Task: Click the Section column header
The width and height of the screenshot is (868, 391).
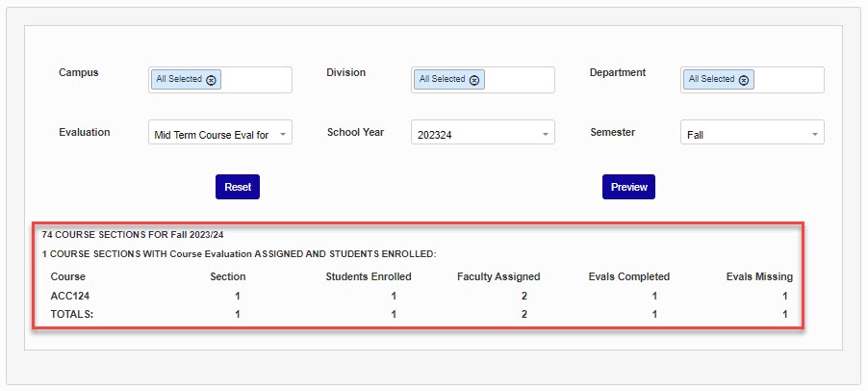Action: coord(228,276)
